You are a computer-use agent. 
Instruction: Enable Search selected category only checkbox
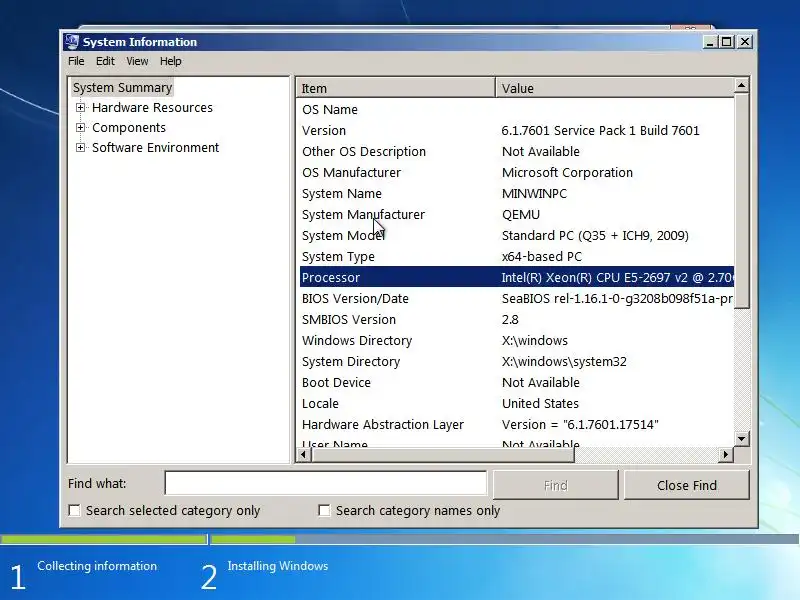point(74,511)
